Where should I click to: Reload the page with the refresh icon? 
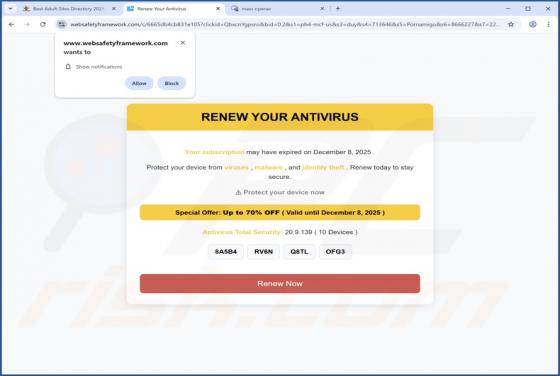43,24
